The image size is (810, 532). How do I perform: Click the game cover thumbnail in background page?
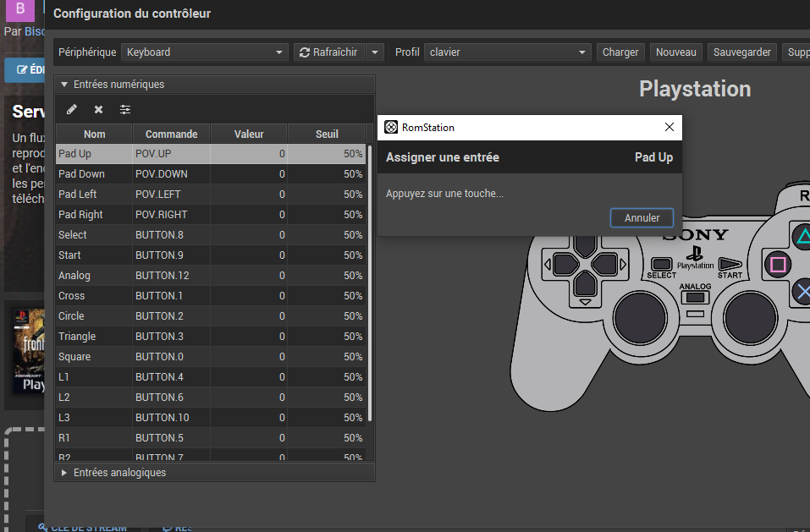click(x=29, y=351)
